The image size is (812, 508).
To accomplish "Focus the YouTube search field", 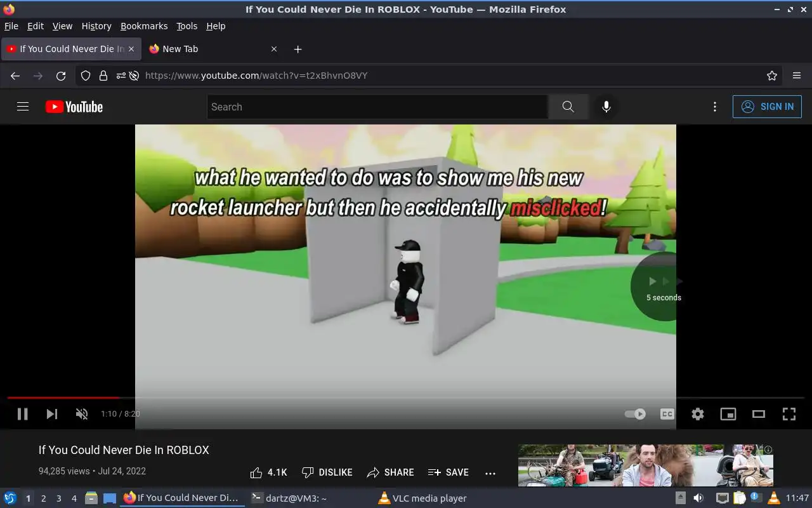I will tap(377, 107).
